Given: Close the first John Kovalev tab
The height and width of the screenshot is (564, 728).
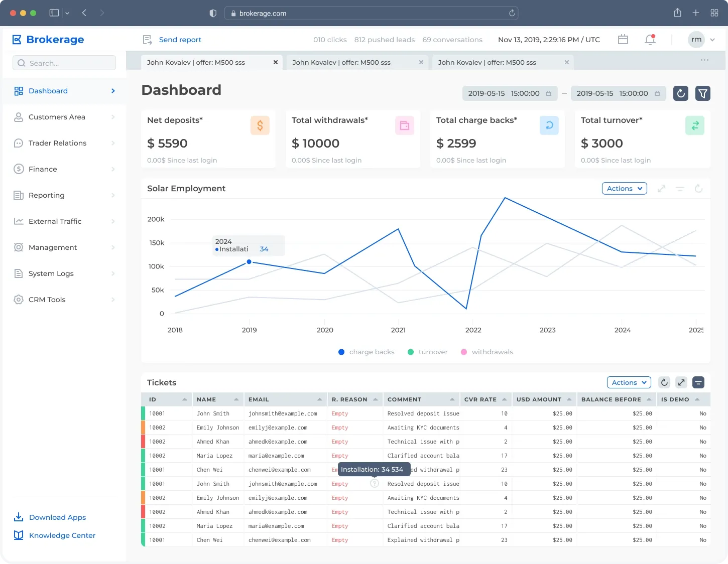Looking at the screenshot, I should (x=276, y=62).
